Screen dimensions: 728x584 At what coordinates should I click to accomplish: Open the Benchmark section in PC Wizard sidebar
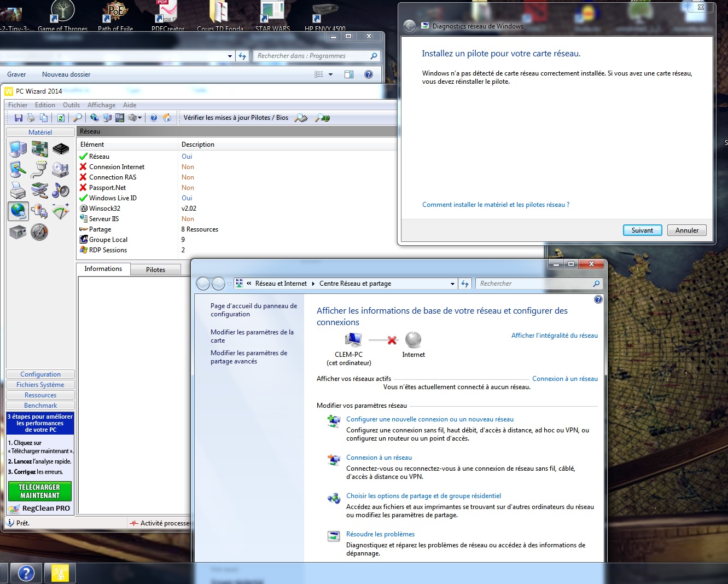point(40,406)
